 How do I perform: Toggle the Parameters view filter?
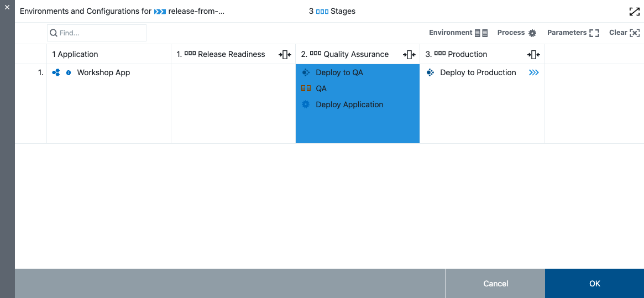click(573, 33)
